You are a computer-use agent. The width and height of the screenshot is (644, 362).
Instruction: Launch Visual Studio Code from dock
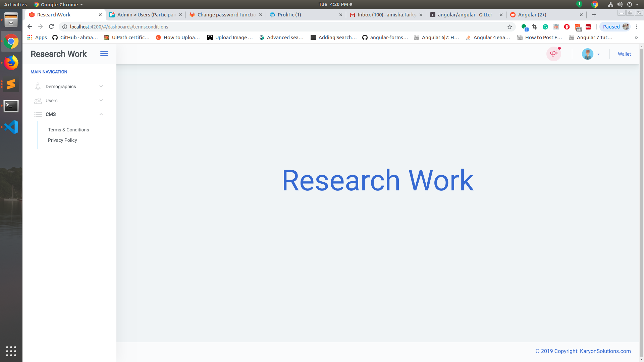pos(11,127)
